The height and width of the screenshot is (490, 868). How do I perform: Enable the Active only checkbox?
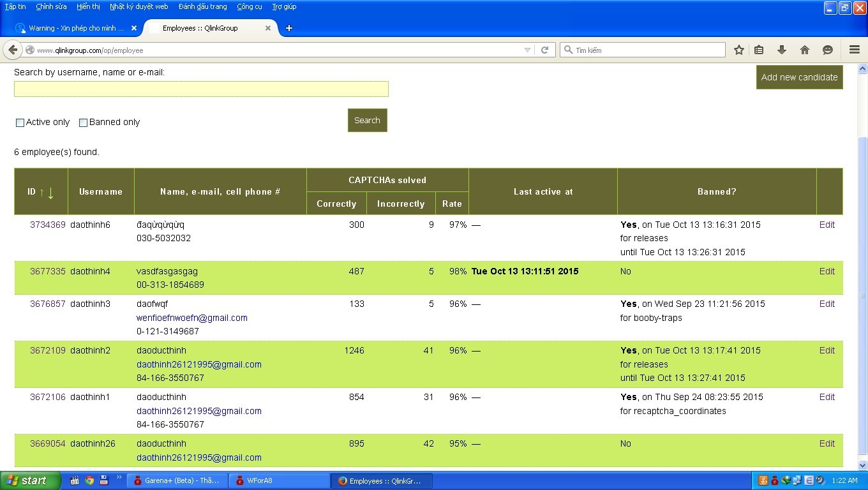coord(20,122)
